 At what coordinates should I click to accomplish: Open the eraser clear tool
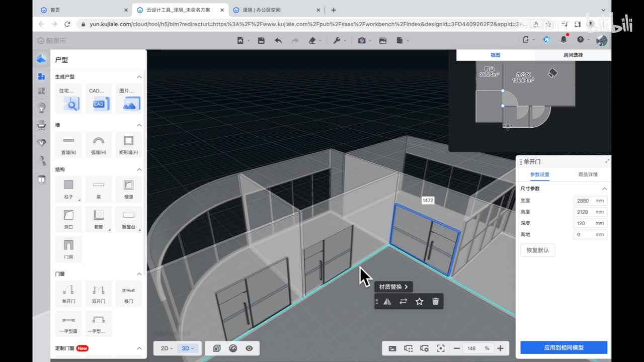(x=312, y=41)
